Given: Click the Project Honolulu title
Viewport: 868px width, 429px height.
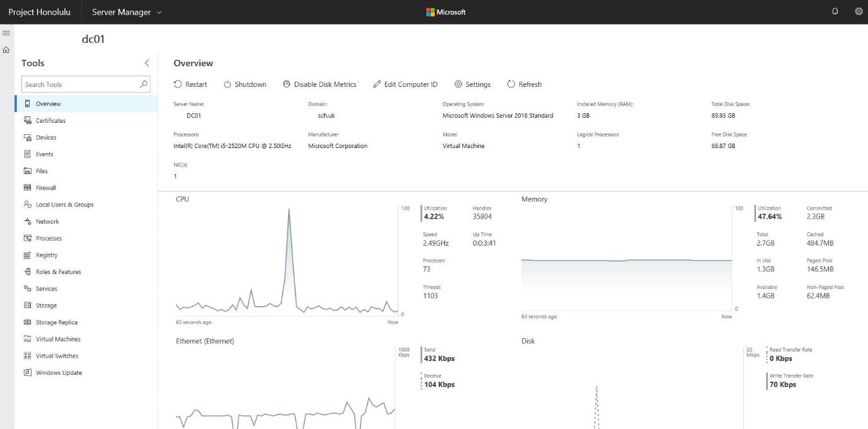Looking at the screenshot, I should [x=39, y=12].
